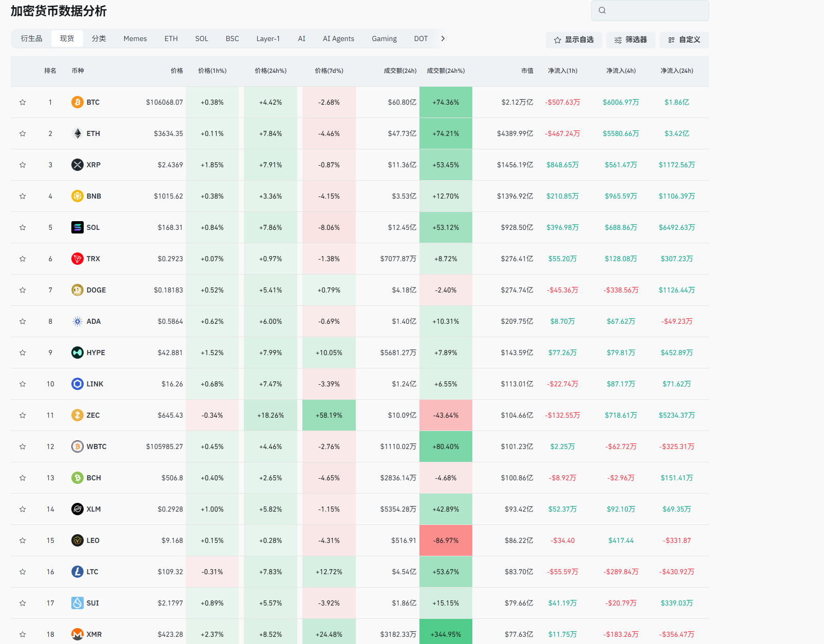The width and height of the screenshot is (824, 644).
Task: Click the Litecoin (LTC) coin icon
Action: tap(77, 572)
